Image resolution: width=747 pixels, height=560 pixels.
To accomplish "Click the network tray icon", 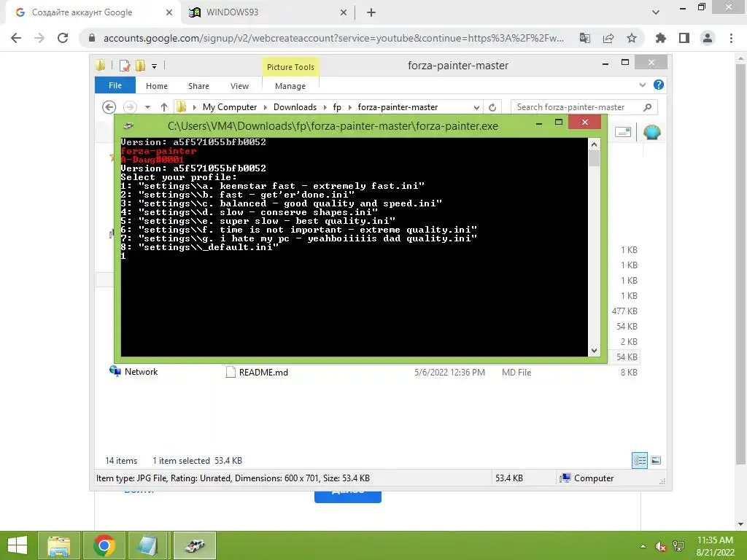I will [678, 546].
